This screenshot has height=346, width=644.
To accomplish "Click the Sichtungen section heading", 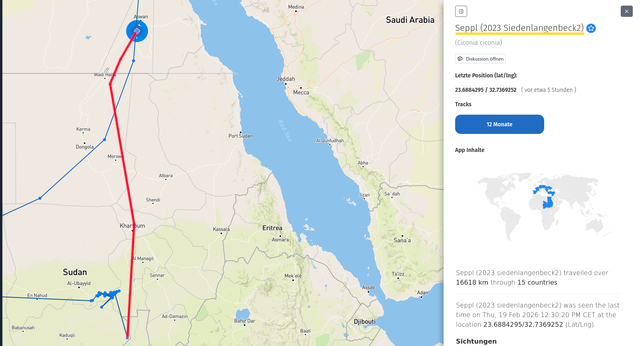I will point(476,341).
